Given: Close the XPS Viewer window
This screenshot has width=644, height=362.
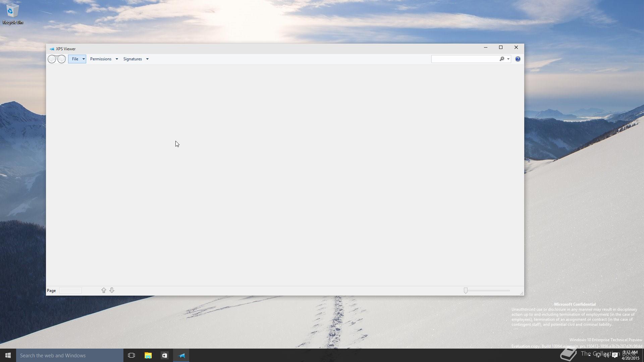Looking at the screenshot, I should click(516, 48).
